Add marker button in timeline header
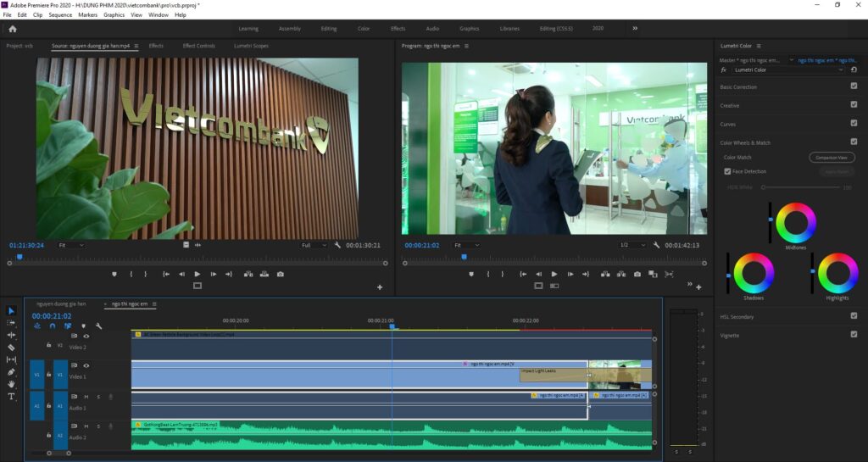 tap(84, 326)
